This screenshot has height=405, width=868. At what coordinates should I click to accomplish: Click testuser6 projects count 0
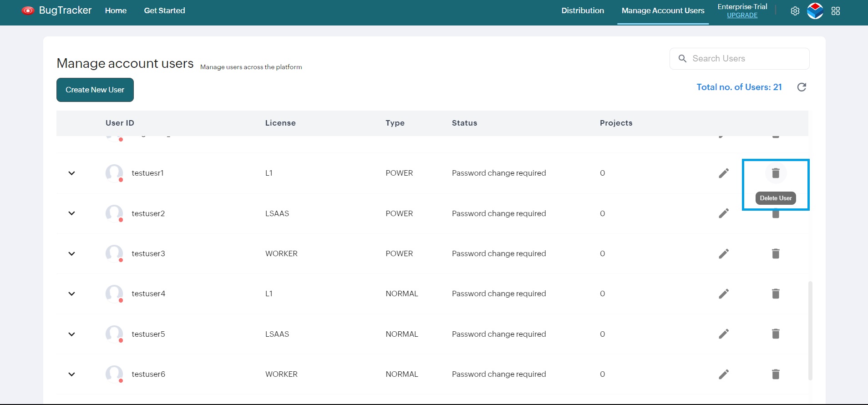pos(602,374)
